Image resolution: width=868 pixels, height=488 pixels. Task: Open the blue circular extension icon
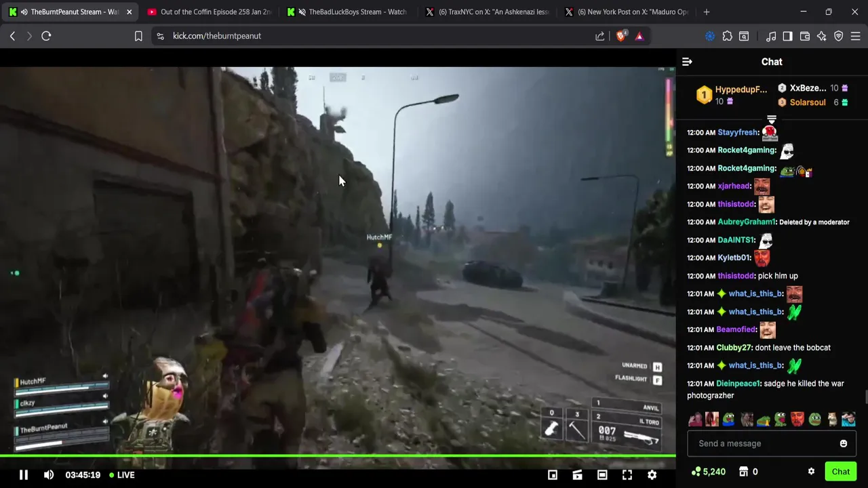click(710, 36)
